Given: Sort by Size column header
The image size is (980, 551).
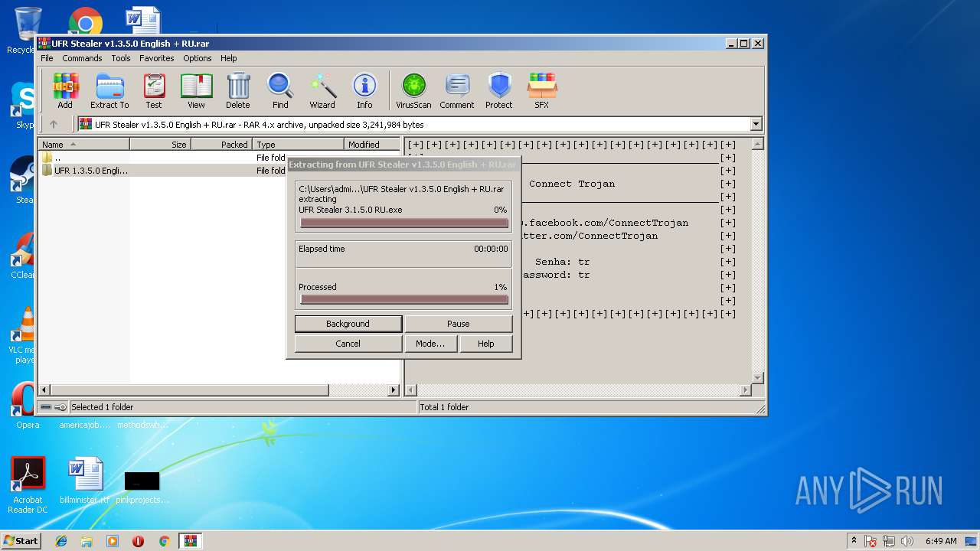Looking at the screenshot, I should 160,144.
